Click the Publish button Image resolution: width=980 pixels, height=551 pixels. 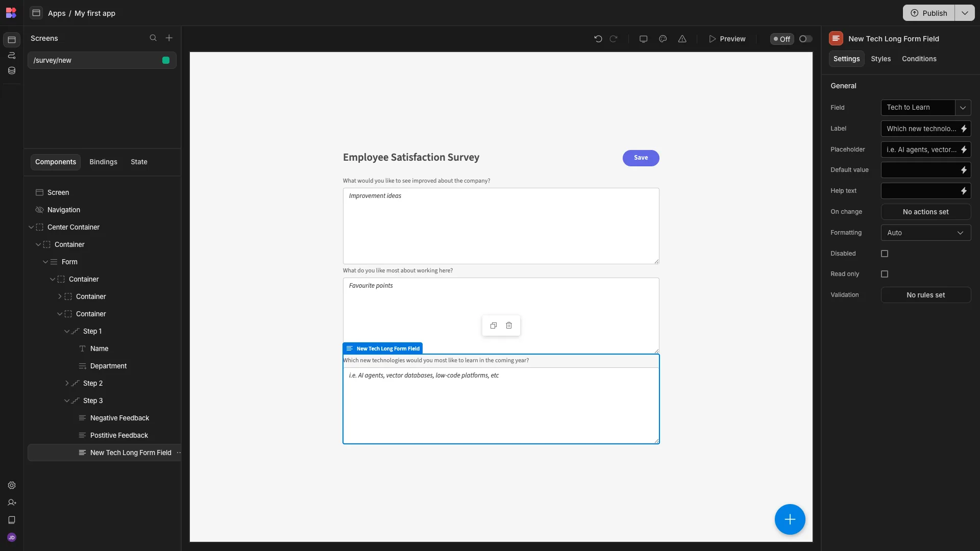(x=929, y=13)
